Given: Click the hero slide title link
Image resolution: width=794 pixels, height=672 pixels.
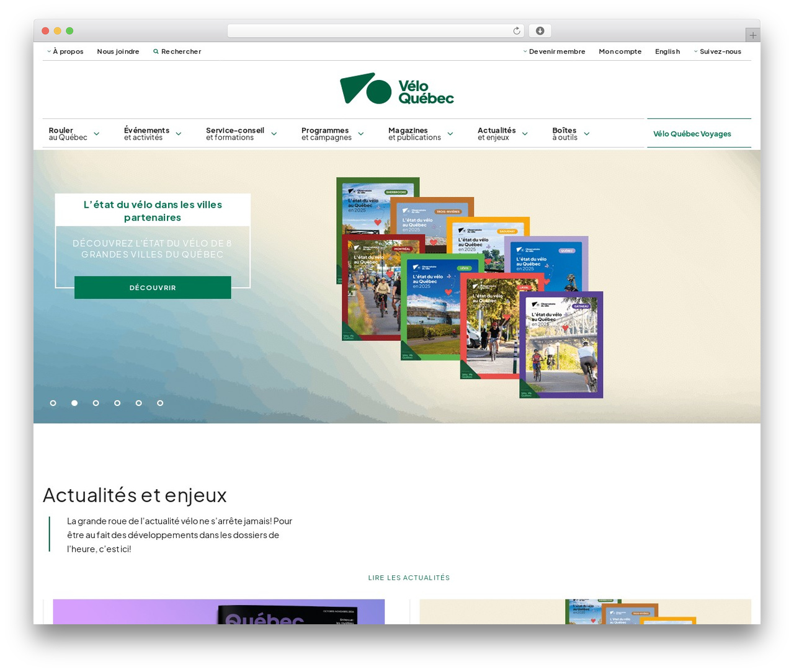Looking at the screenshot, I should click(153, 211).
